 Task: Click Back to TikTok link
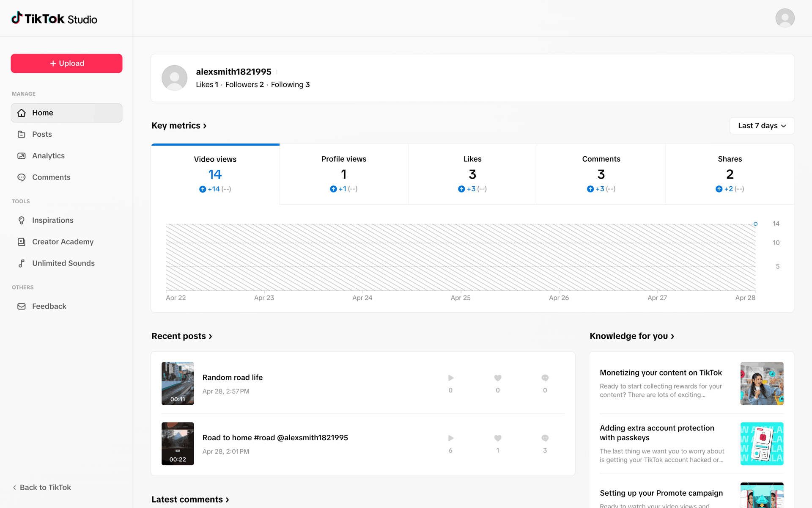tap(41, 488)
